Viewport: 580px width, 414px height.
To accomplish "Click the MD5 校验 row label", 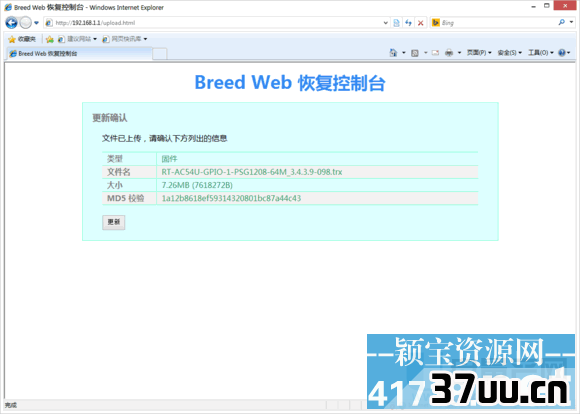I will tap(125, 198).
